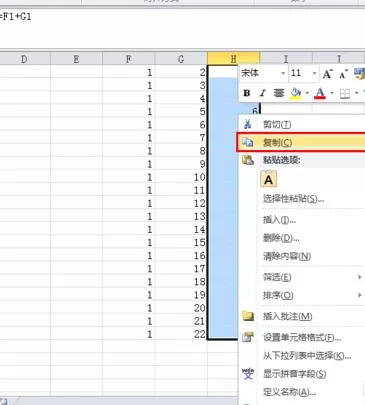
Task: Select highlighted column H header
Action: pos(233,59)
